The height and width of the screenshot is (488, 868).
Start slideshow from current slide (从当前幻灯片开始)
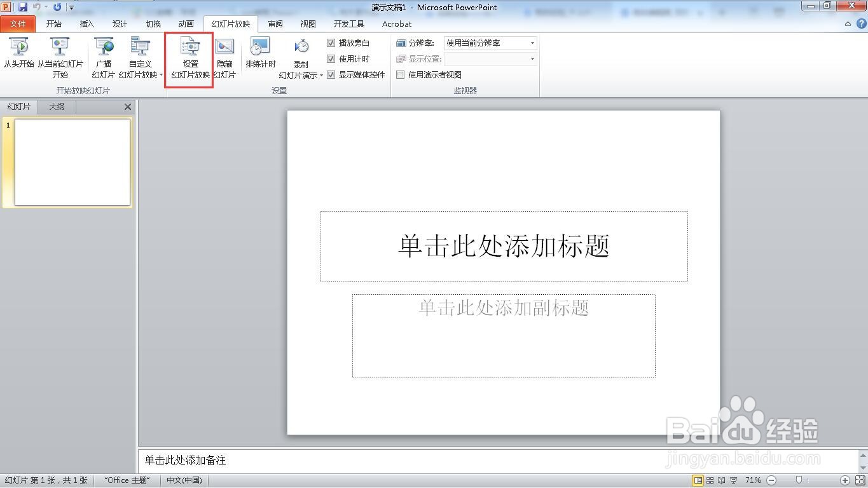click(60, 57)
